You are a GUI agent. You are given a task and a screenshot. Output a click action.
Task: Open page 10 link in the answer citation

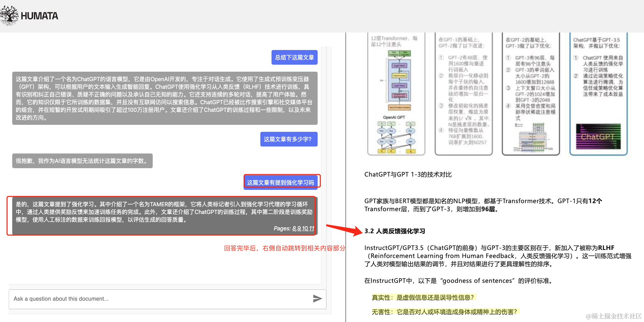[x=305, y=229]
